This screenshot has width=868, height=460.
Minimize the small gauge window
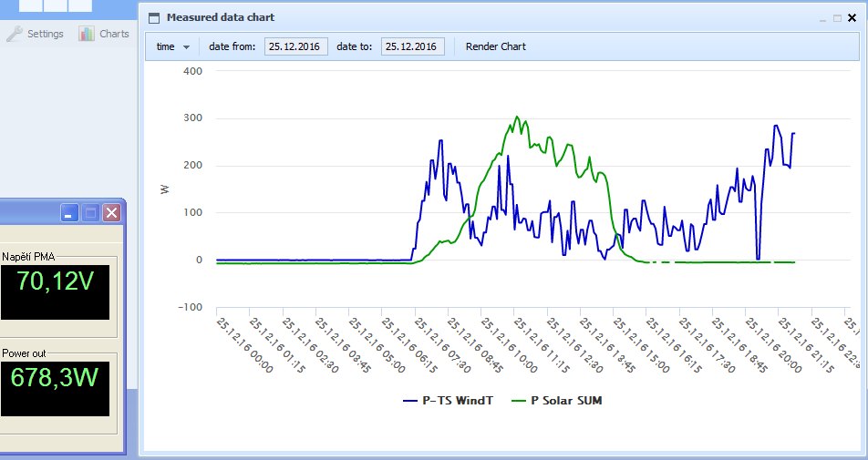[70, 213]
